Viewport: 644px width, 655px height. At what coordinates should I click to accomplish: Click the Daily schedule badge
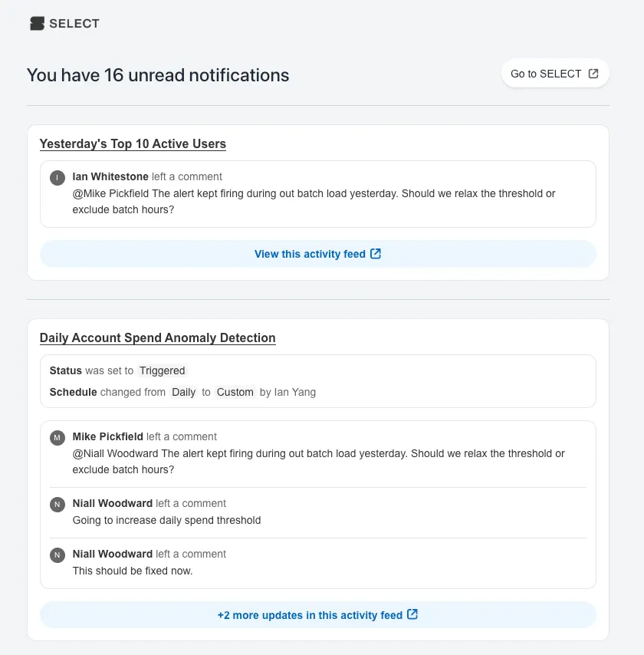183,392
